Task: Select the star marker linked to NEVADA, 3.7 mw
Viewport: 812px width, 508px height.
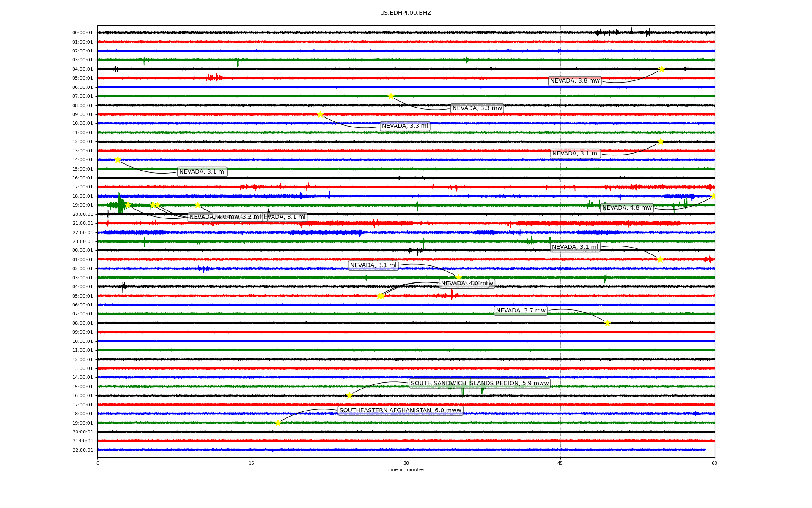Action: pyautogui.click(x=607, y=323)
